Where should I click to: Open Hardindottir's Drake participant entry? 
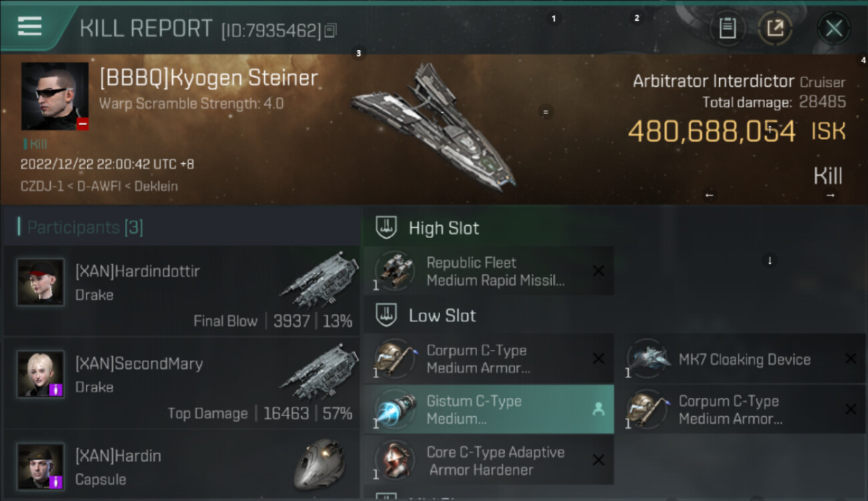click(181, 290)
